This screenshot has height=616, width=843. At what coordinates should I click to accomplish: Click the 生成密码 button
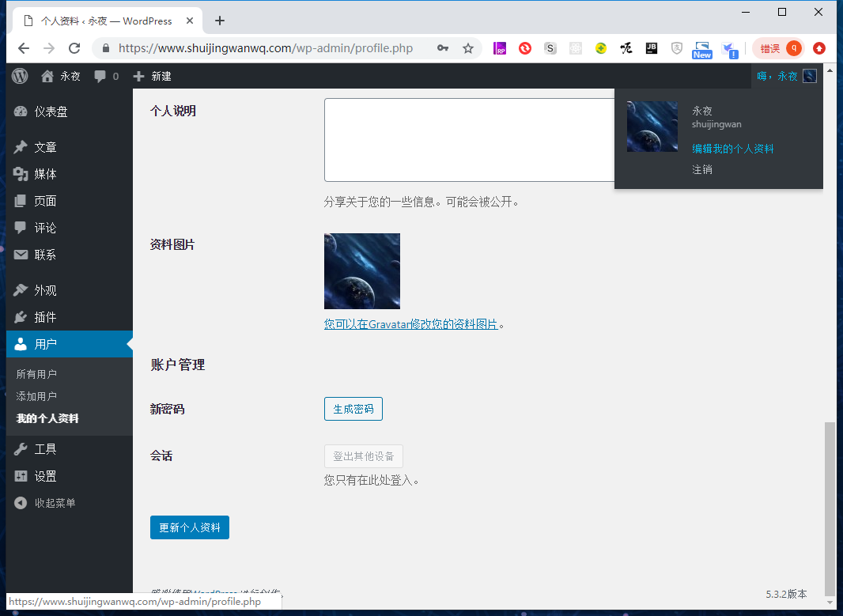click(x=353, y=409)
